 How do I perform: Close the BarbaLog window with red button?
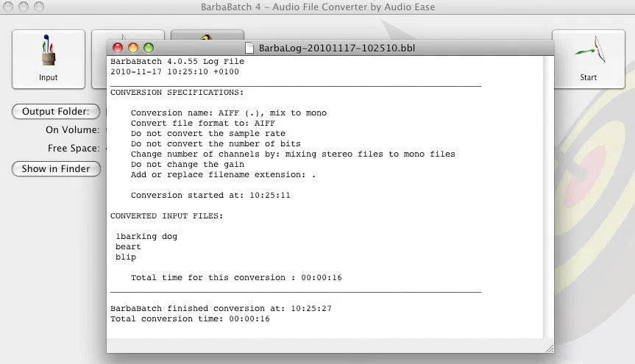pyautogui.click(x=118, y=48)
